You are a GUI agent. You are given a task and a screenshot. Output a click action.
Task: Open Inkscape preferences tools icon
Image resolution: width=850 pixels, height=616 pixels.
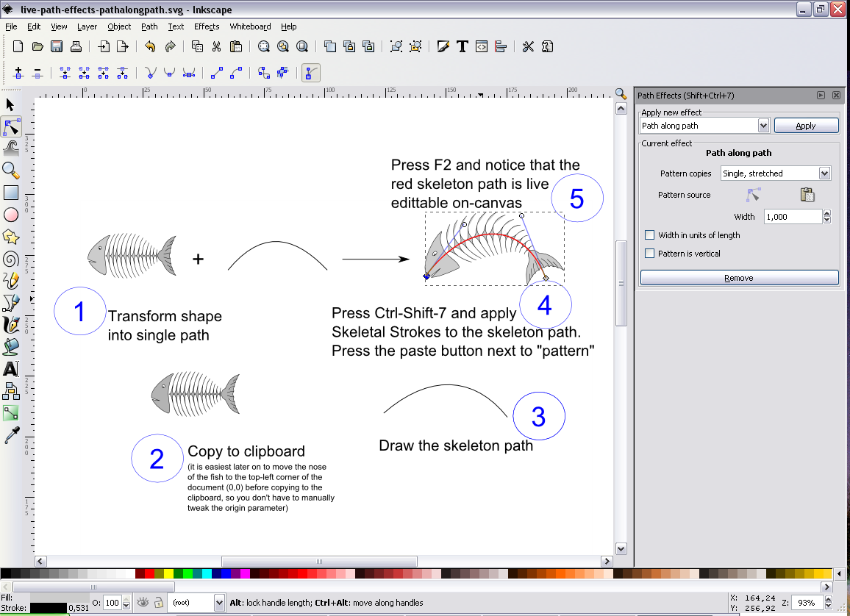point(528,46)
